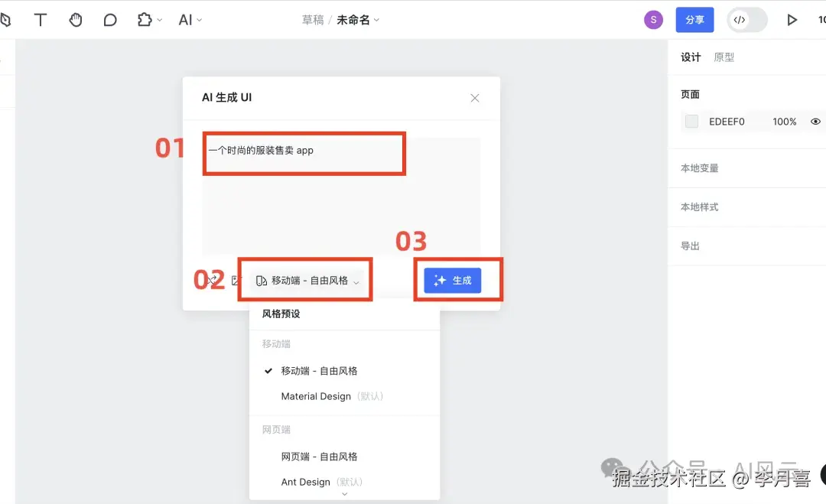Click the sparkle icon on the 生成 button
Image resolution: width=826 pixels, height=504 pixels.
441,280
